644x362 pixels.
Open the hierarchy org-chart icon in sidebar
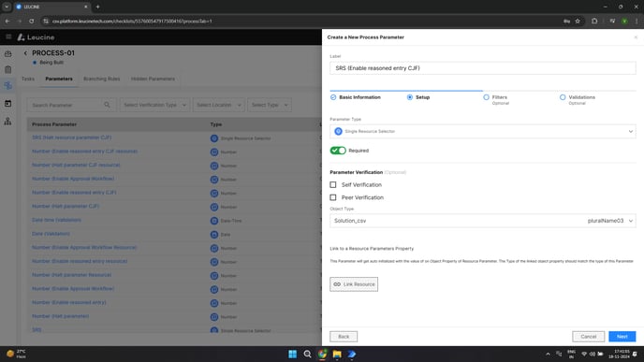click(x=7, y=121)
